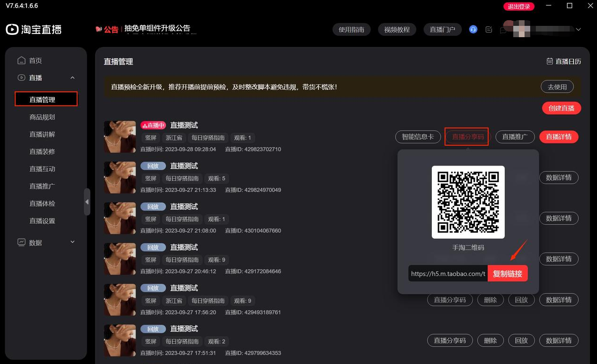
Task: Open the blue headset customer service icon
Action: tap(473, 29)
